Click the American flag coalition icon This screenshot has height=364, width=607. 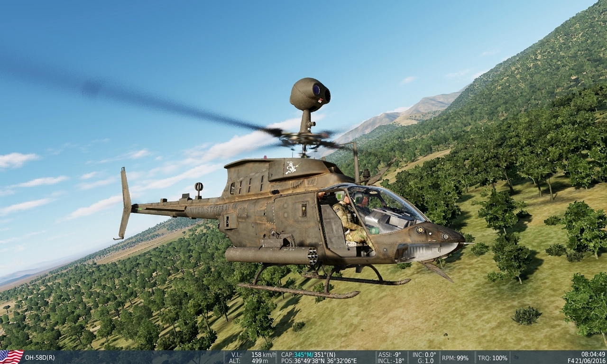pos(9,356)
